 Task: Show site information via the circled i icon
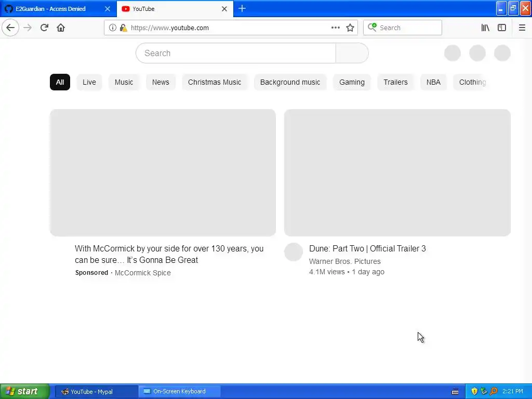click(113, 28)
